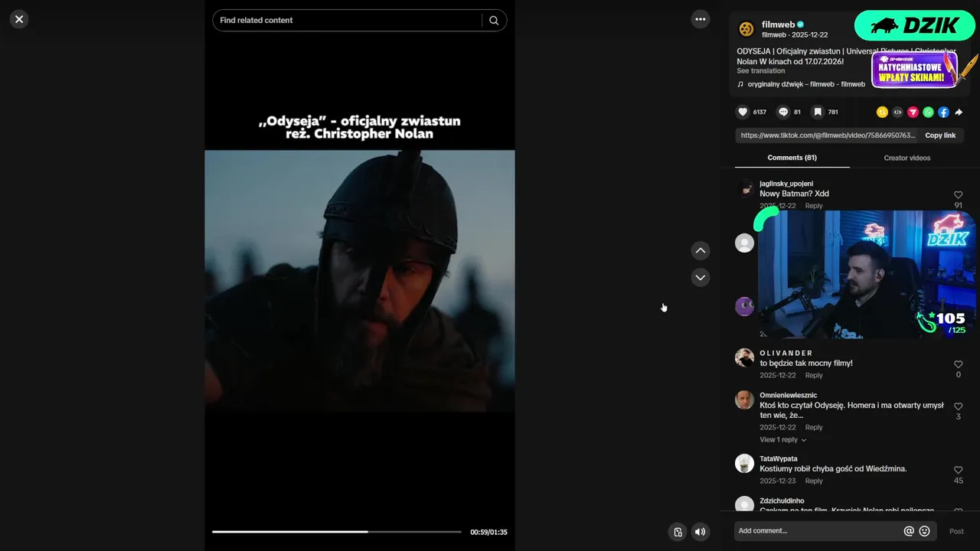This screenshot has width=980, height=551.
Task: Toggle the auto-scroll icon beside the volume button
Action: pos(678,532)
